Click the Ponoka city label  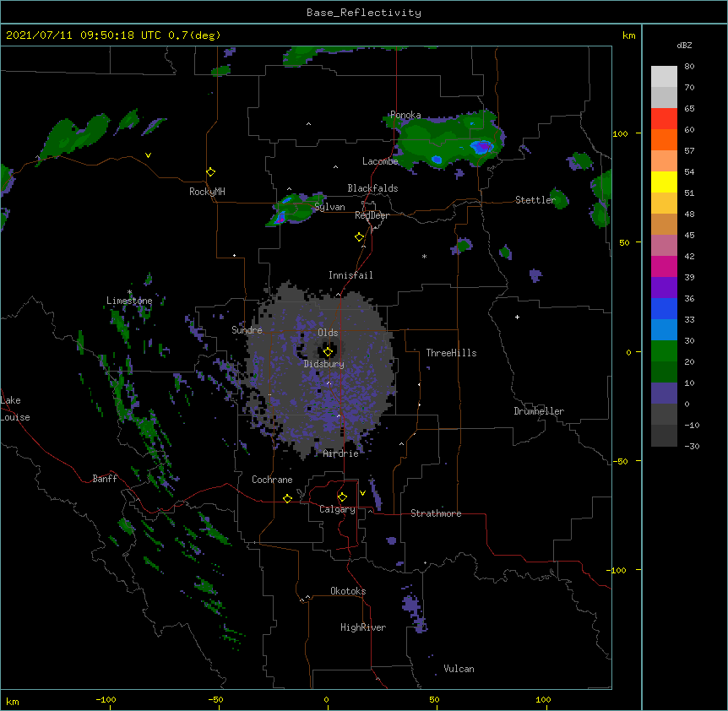(405, 115)
